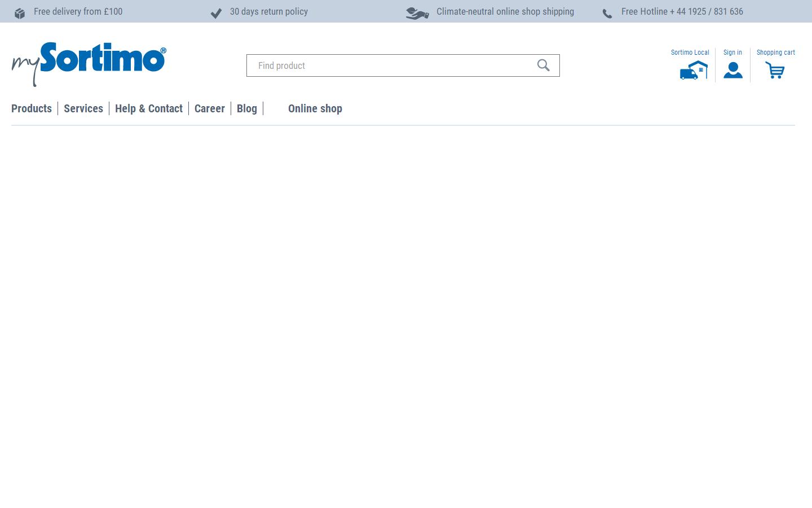Go to the Career page
812x508 pixels.
[x=210, y=108]
